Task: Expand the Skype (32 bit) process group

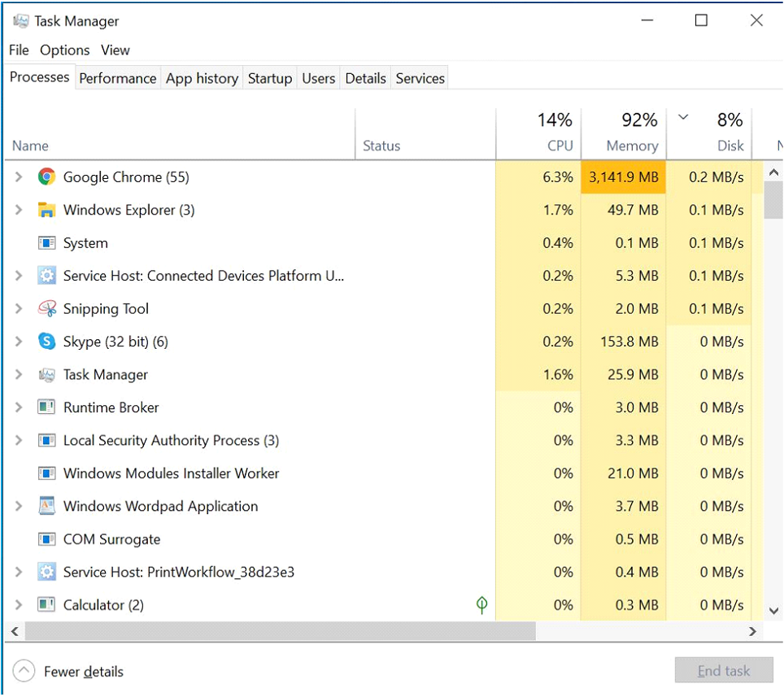Action: tap(19, 342)
